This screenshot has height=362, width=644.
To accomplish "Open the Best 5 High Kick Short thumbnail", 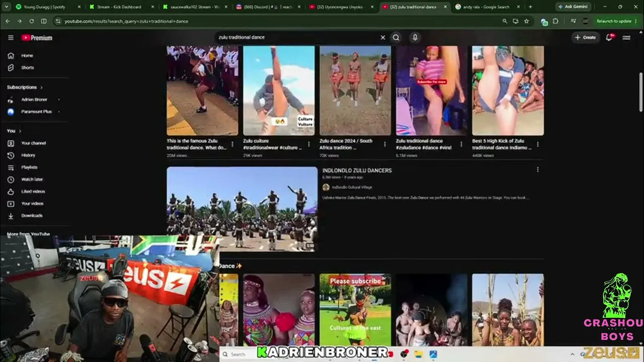I will 508,90.
